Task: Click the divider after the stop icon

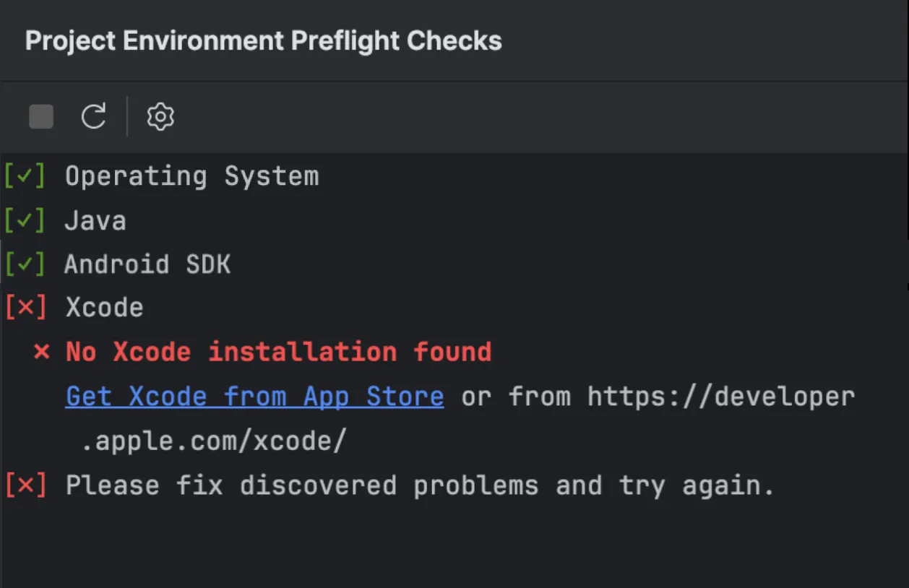Action: (127, 116)
